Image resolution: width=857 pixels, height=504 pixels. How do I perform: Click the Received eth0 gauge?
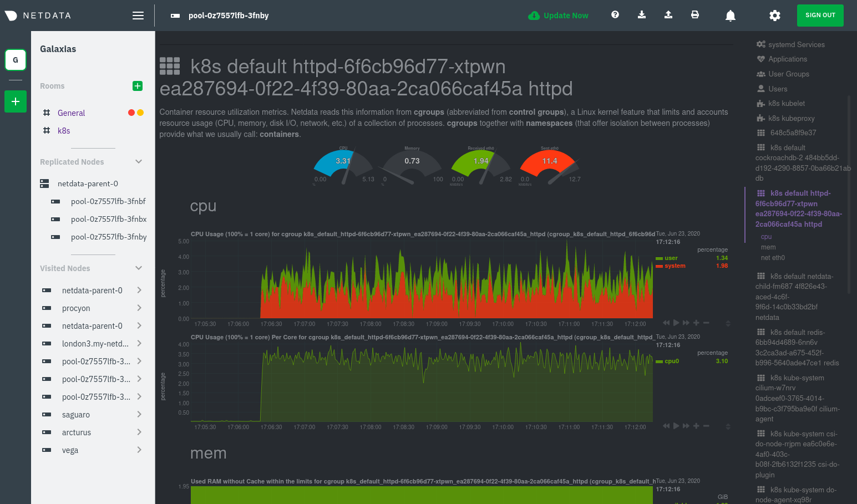pyautogui.click(x=481, y=166)
